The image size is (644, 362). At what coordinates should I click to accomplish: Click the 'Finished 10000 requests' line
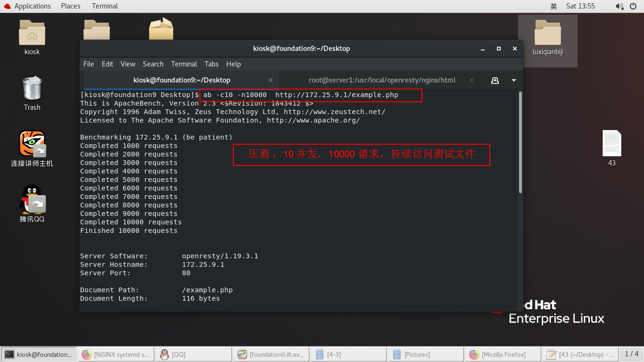tap(129, 230)
